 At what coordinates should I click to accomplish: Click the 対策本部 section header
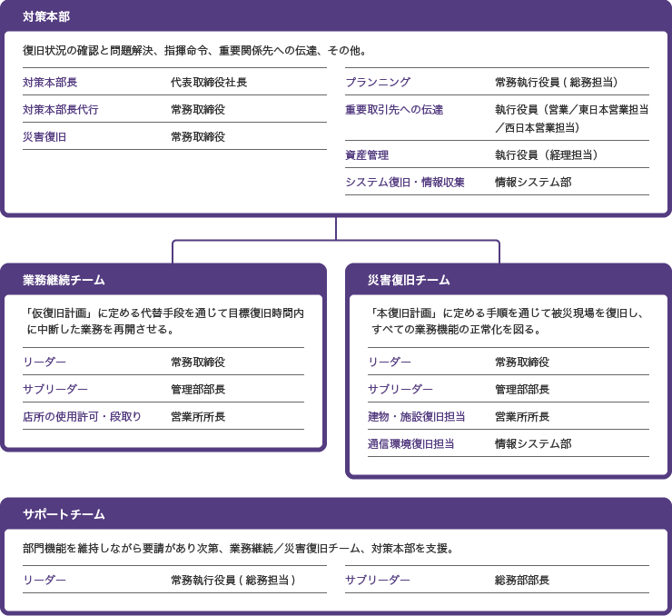point(45,16)
